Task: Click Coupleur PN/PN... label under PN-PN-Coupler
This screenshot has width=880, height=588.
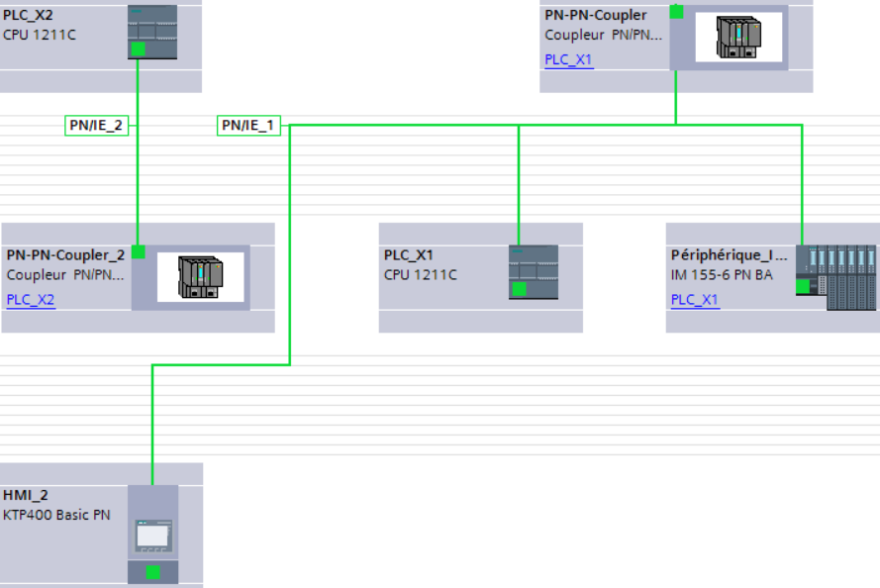Action: click(603, 35)
